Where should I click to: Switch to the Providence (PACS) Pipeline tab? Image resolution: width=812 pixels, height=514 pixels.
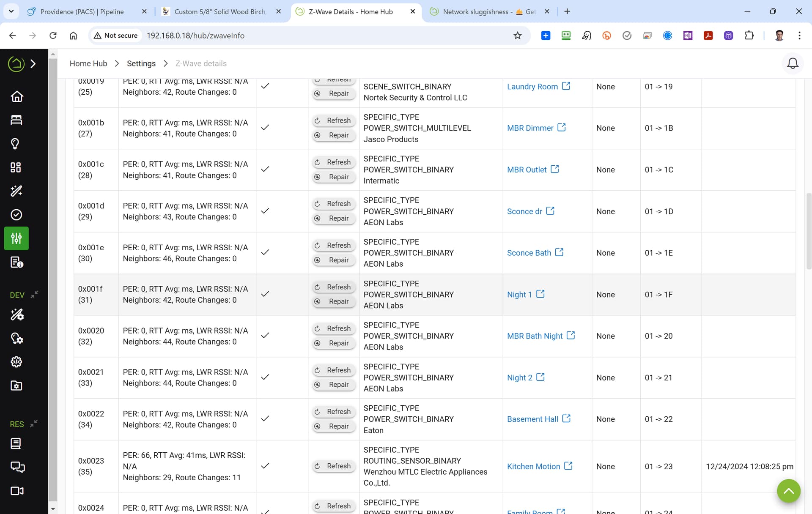[x=82, y=11]
